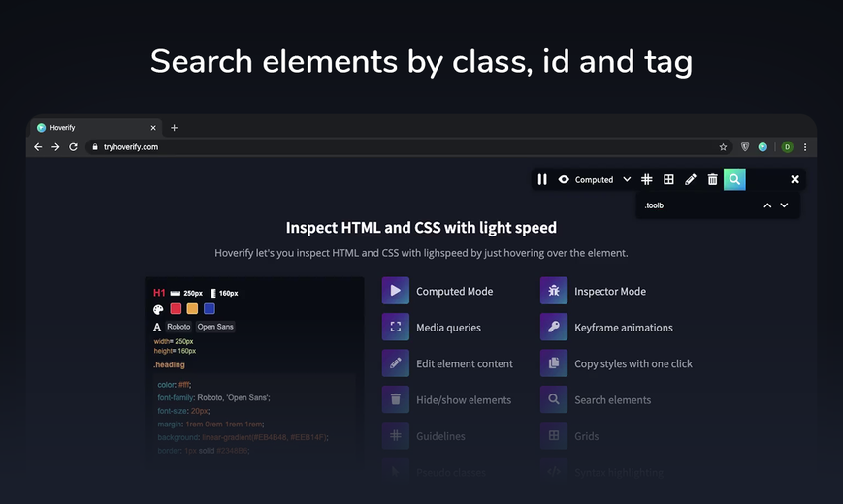Close the Hoverify toolbar with X
The image size is (843, 504).
pos(794,179)
